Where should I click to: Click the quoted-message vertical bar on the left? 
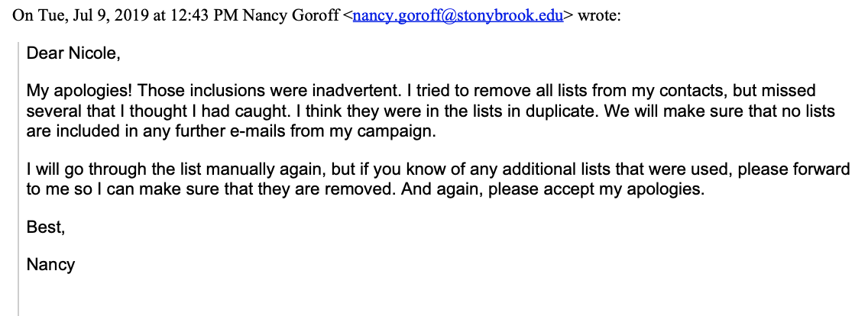tap(18, 179)
